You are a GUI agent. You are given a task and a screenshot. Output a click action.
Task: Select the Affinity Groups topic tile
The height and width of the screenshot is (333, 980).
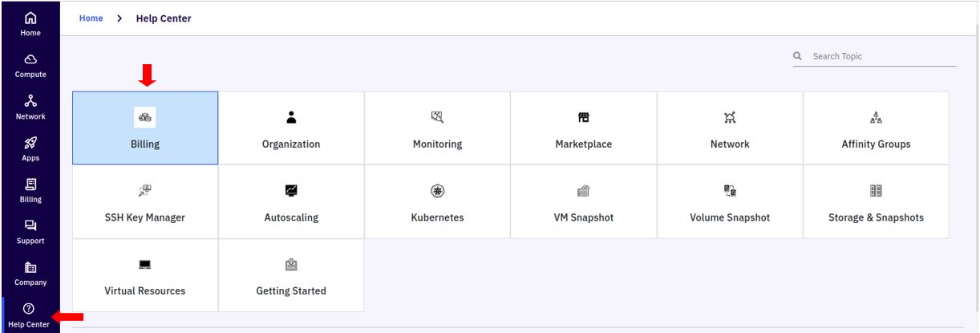[x=876, y=128]
